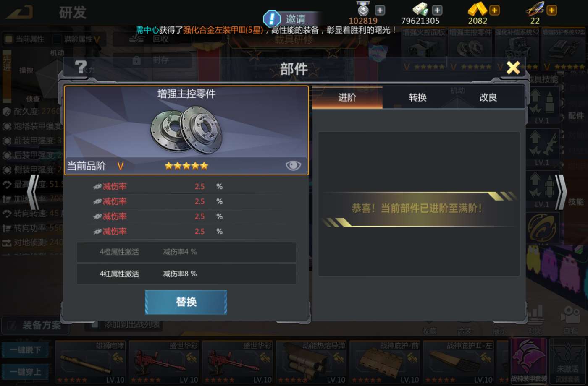Viewport: 588px width, 386px height.
Task: Expand previous part with left chevron
Action: click(x=34, y=192)
